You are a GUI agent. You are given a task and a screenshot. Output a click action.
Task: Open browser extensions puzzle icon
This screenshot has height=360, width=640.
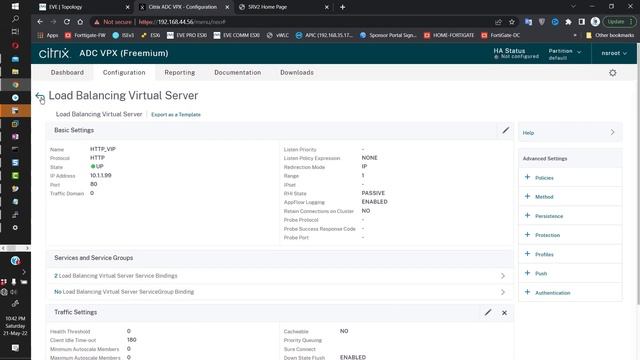click(x=568, y=22)
